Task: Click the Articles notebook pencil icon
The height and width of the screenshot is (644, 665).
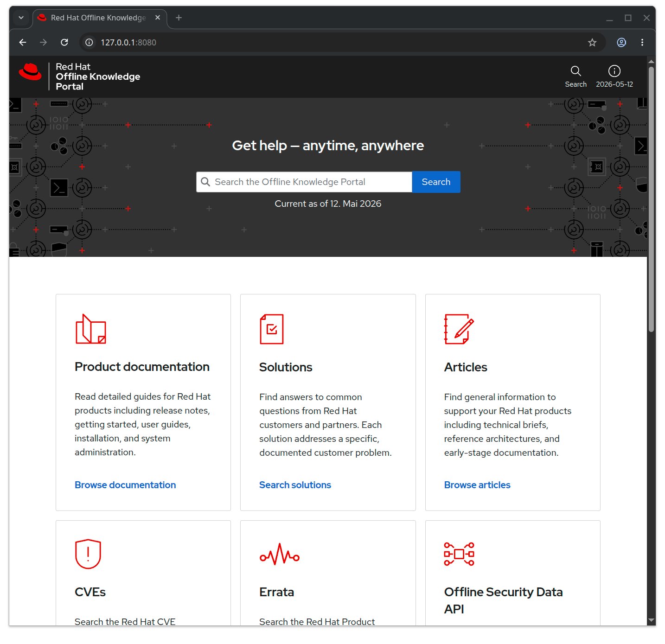Action: coord(459,329)
